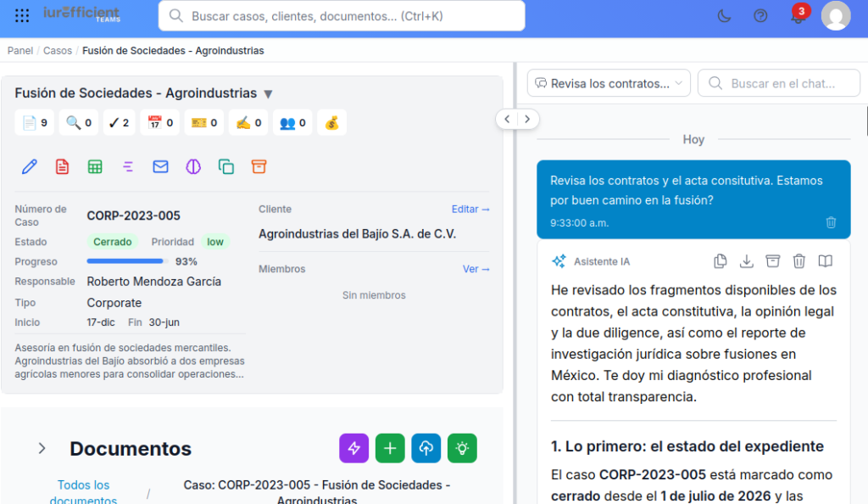Open calendar events counter
868x504 pixels.
click(x=160, y=122)
